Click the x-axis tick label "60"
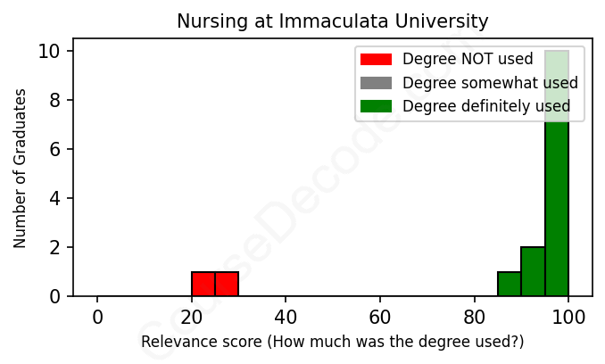This screenshot has height=364, width=605. [x=380, y=316]
